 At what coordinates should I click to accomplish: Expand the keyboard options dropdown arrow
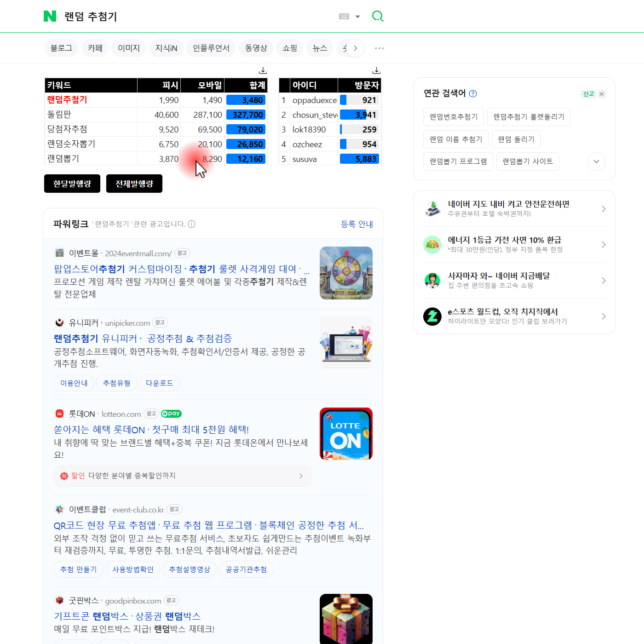coord(357,17)
